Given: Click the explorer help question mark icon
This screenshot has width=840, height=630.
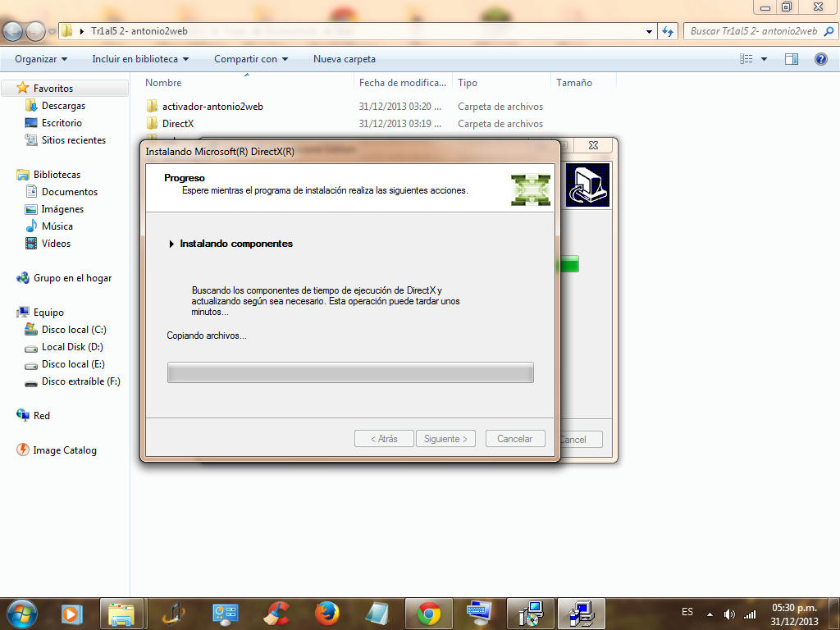Looking at the screenshot, I should [820, 59].
